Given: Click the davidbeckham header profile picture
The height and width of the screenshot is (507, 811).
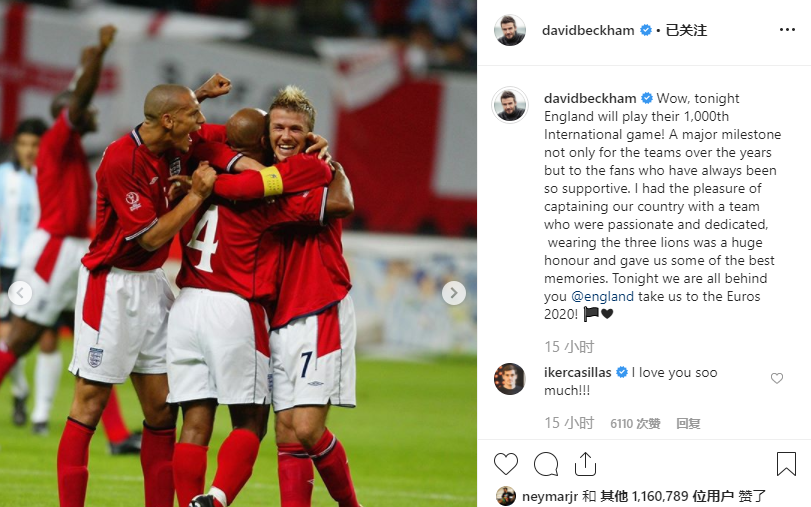Looking at the screenshot, I should [510, 31].
